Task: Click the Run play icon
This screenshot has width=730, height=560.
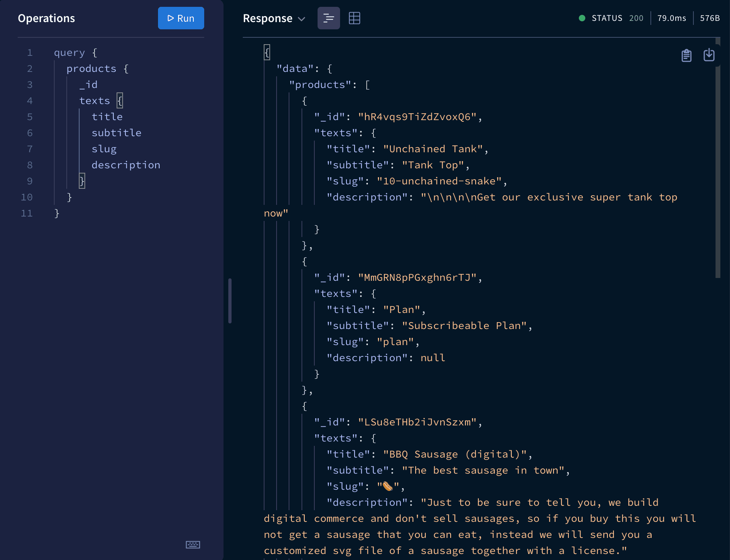Action: (170, 18)
